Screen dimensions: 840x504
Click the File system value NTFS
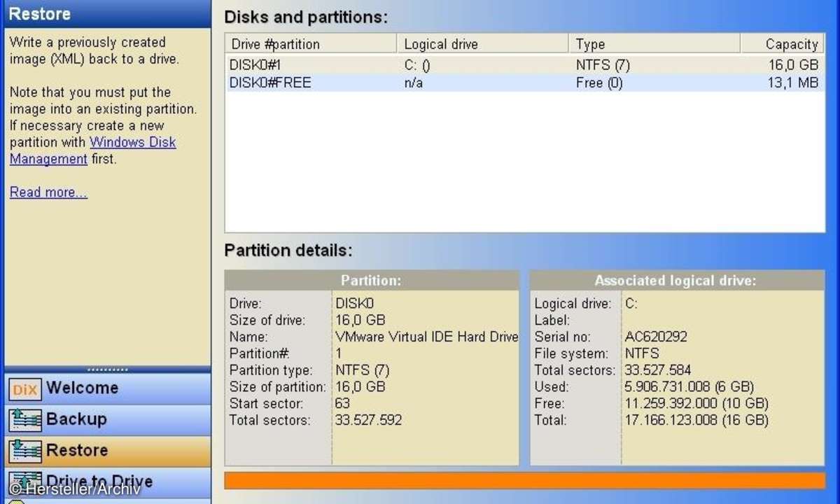(642, 353)
